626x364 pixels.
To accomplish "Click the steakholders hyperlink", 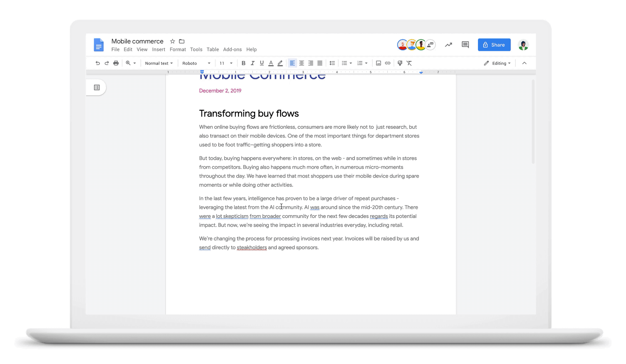I will pyautogui.click(x=251, y=247).
